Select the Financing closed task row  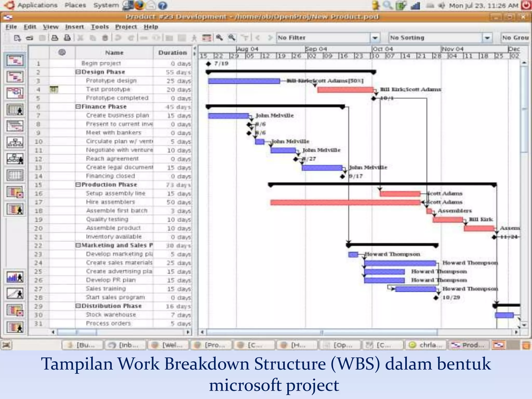pos(110,176)
